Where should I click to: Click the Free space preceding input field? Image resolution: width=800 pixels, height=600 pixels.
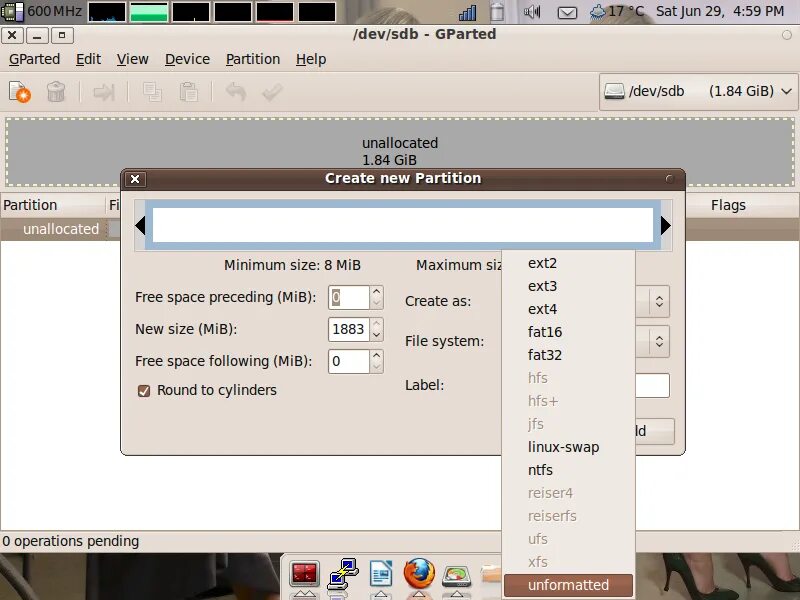(349, 297)
